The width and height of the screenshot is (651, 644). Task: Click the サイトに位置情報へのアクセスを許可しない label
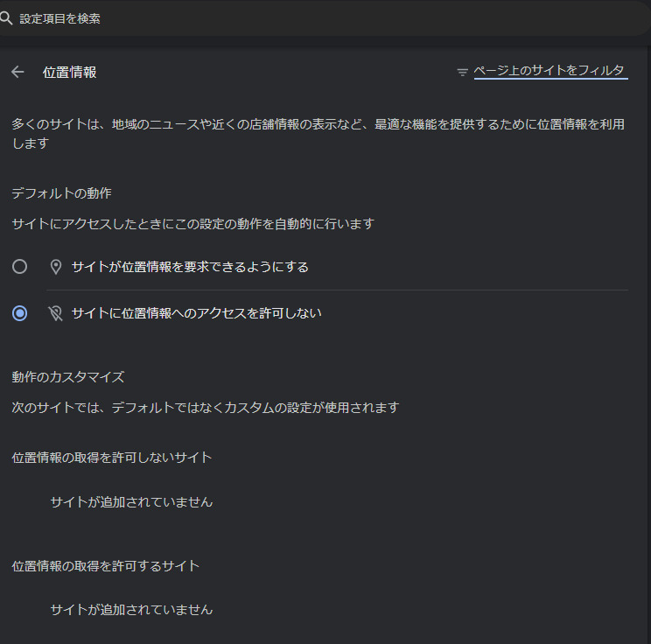pyautogui.click(x=196, y=312)
